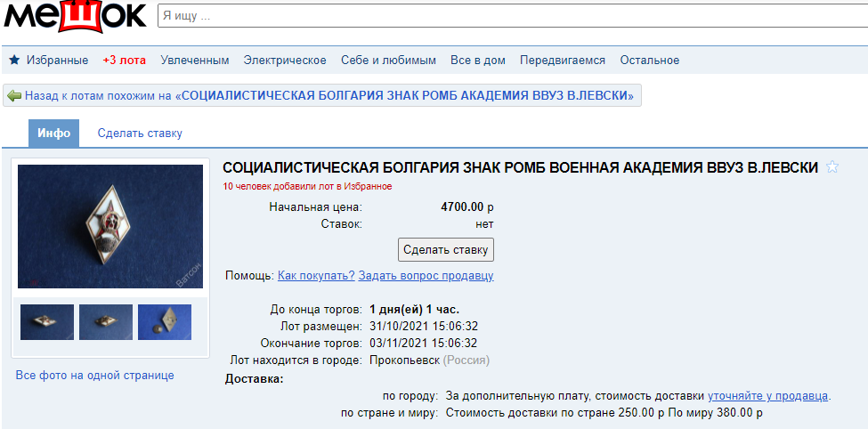
Task: Open the main badge photo
Action: (x=110, y=226)
